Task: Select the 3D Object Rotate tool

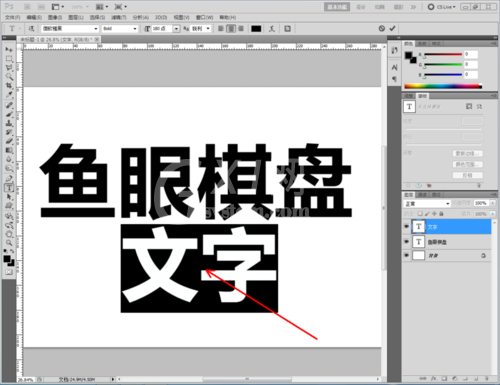Action: point(9,216)
